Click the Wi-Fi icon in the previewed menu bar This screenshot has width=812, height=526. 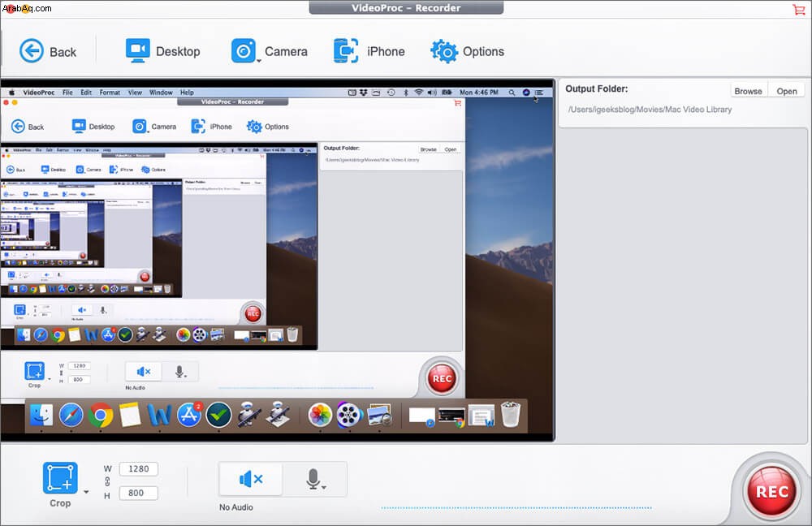418,93
